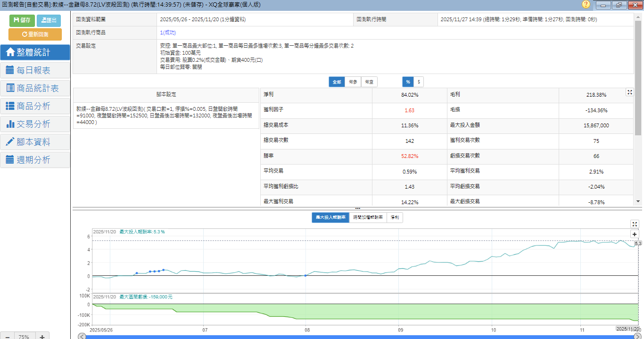Expand the chart panel to fullscreen
This screenshot has width=644, height=339.
click(635, 224)
